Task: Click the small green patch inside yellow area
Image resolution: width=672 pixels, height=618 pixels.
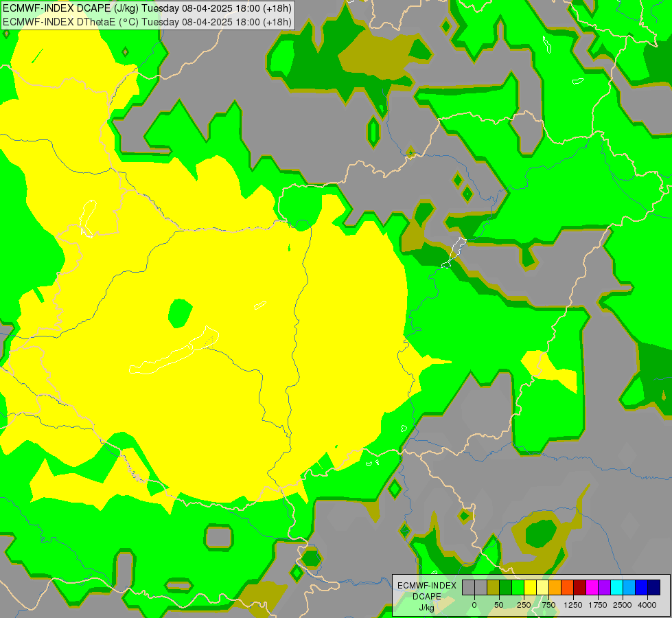Action: click(x=180, y=313)
